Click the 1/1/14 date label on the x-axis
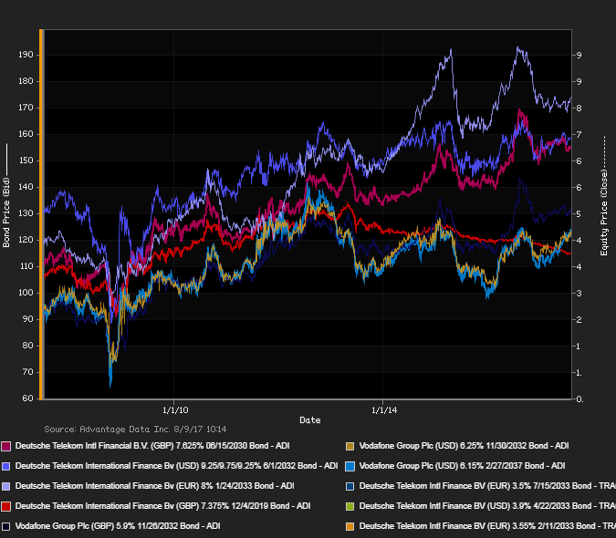 (x=384, y=410)
